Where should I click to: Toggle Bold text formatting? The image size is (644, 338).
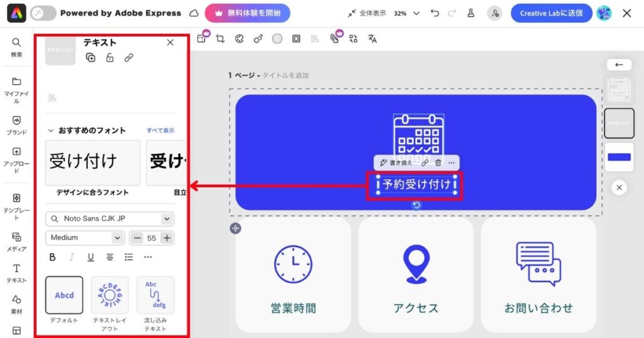[53, 257]
